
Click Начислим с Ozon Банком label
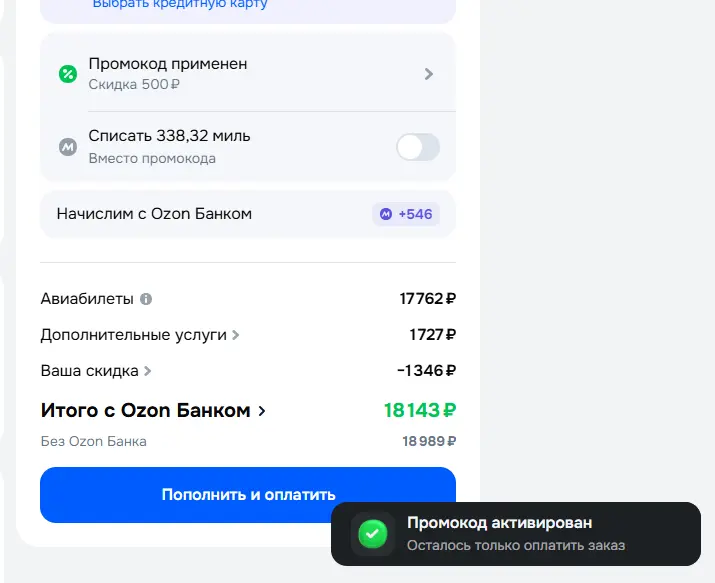(x=154, y=214)
